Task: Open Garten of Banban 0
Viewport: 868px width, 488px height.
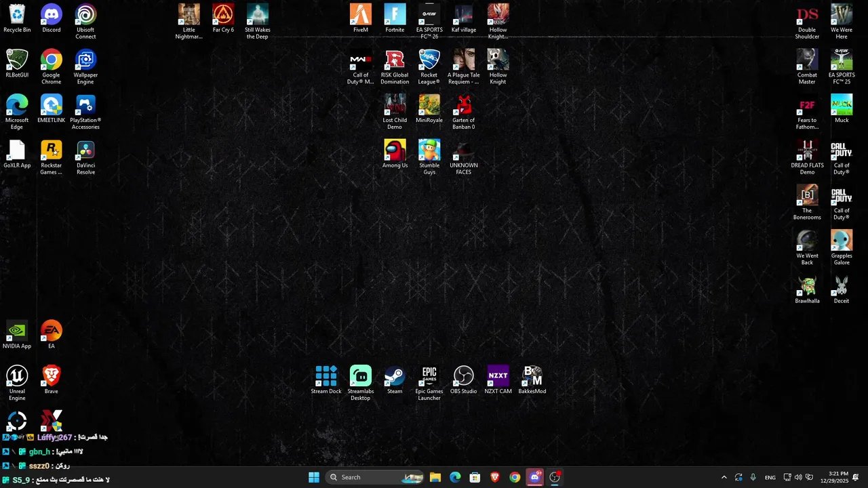Action: 464,112
